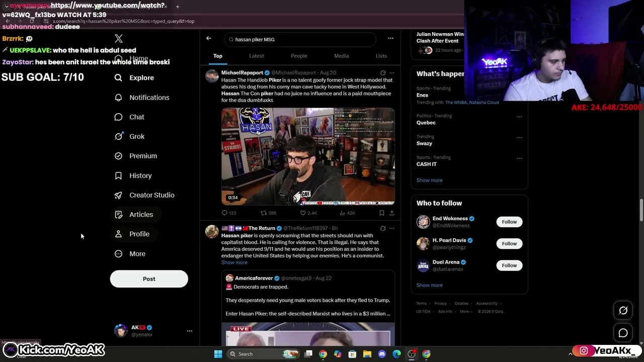Image resolution: width=644 pixels, height=362 pixels.
Task: Open The Return's profile avatar
Action: click(x=212, y=231)
